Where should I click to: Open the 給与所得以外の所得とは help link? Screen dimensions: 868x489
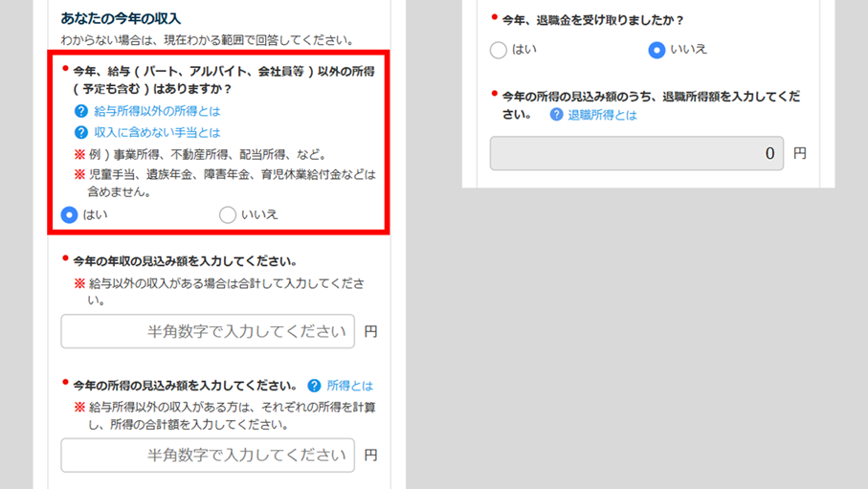(x=157, y=111)
